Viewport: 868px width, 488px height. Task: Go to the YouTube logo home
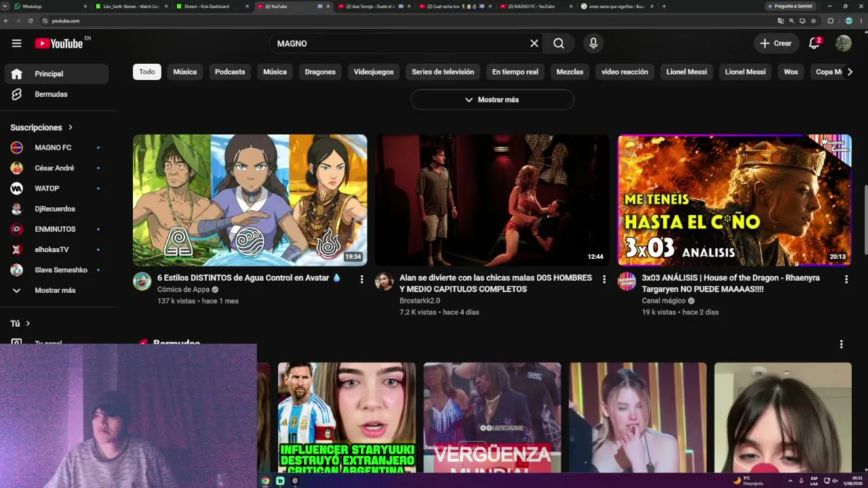59,43
